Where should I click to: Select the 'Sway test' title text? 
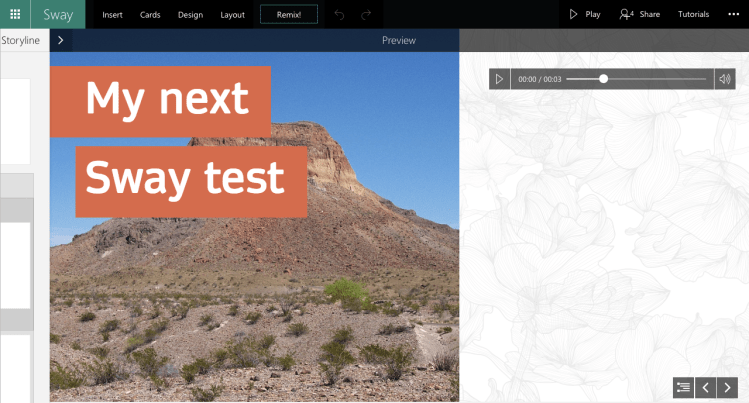(x=185, y=179)
